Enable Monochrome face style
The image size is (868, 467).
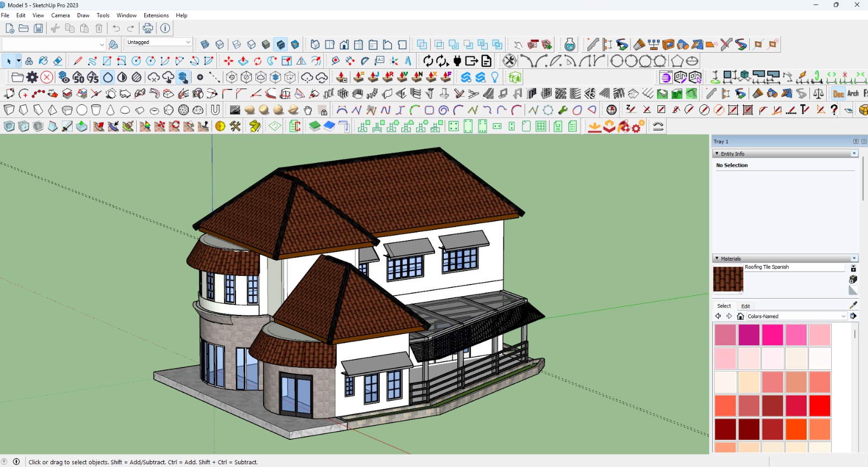pyautogui.click(x=295, y=45)
